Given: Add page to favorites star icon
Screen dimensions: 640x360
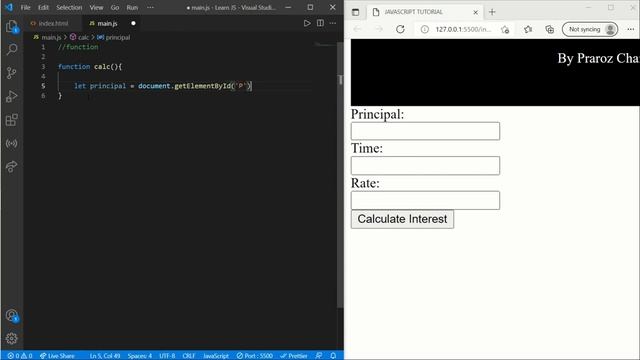Looking at the screenshot, I should click(505, 29).
